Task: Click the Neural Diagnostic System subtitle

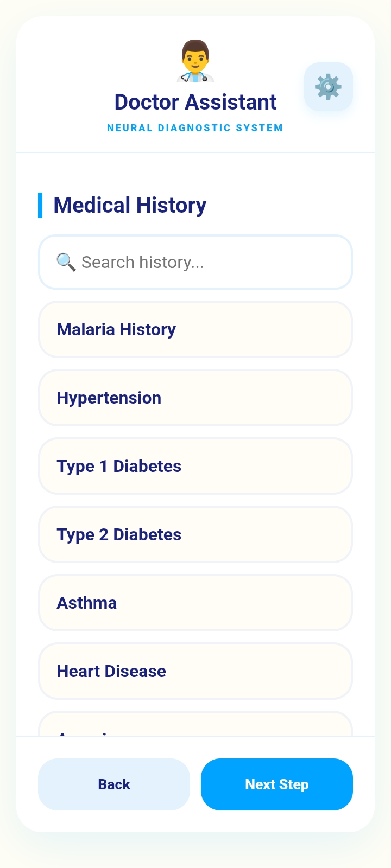Action: point(195,128)
